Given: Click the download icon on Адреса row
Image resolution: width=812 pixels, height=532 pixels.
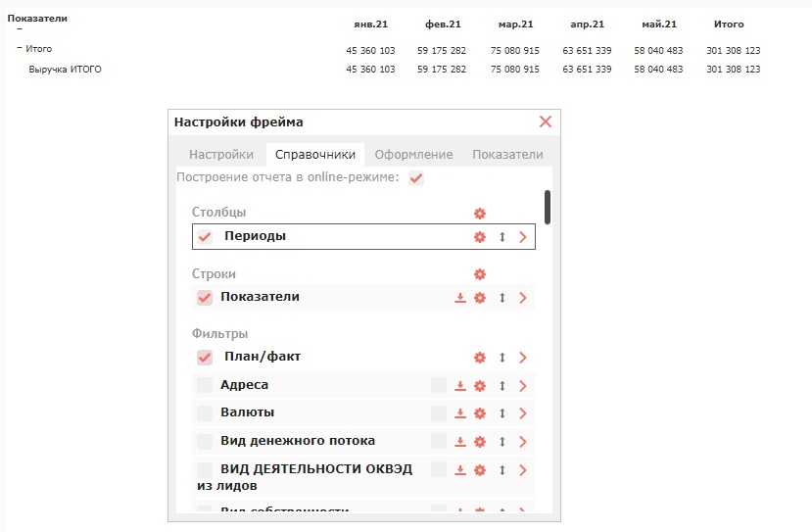Looking at the screenshot, I should 459,386.
